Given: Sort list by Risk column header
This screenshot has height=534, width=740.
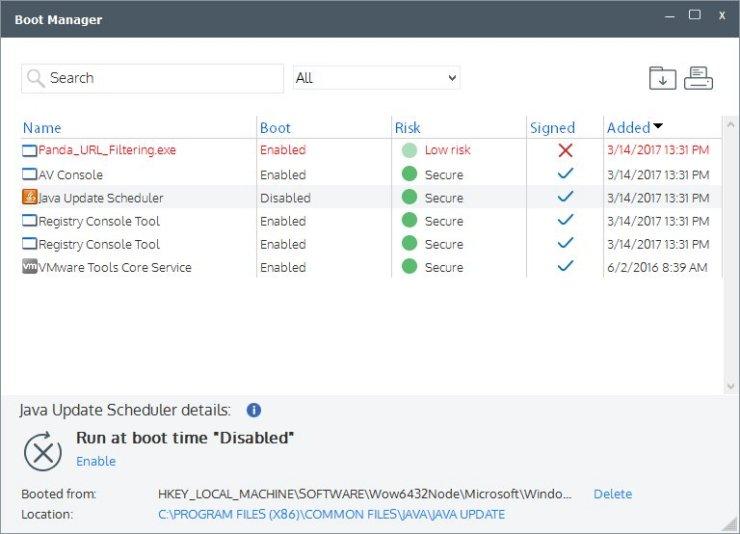Looking at the screenshot, I should [408, 128].
